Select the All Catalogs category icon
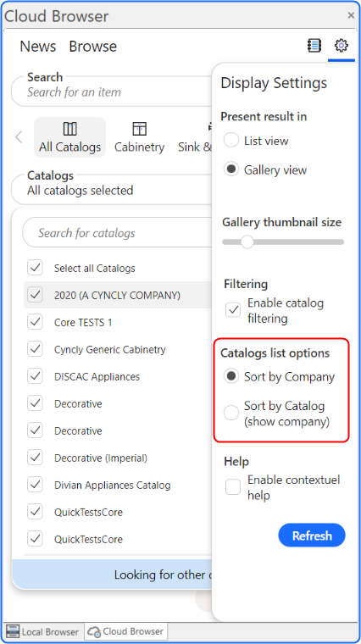This screenshot has width=361, height=644. 69,129
